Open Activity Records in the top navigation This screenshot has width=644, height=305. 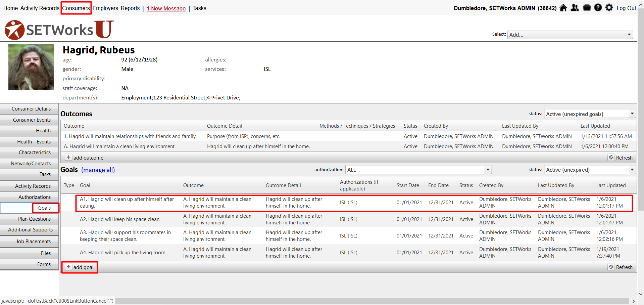tap(40, 8)
